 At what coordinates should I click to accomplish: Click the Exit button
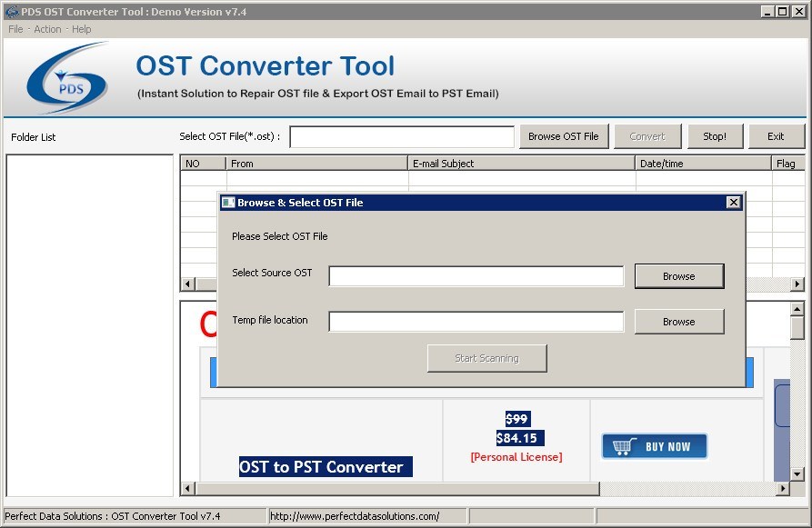[776, 136]
